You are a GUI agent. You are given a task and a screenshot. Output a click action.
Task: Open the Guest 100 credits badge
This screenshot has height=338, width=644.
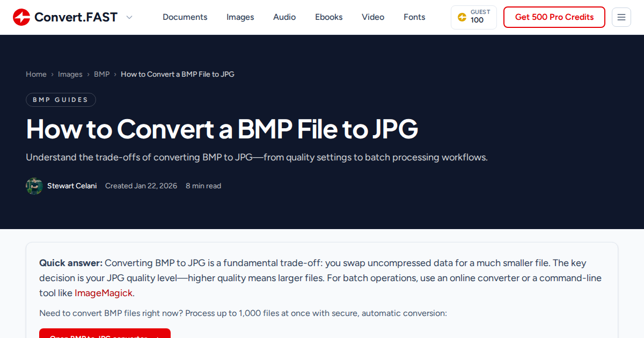click(474, 17)
